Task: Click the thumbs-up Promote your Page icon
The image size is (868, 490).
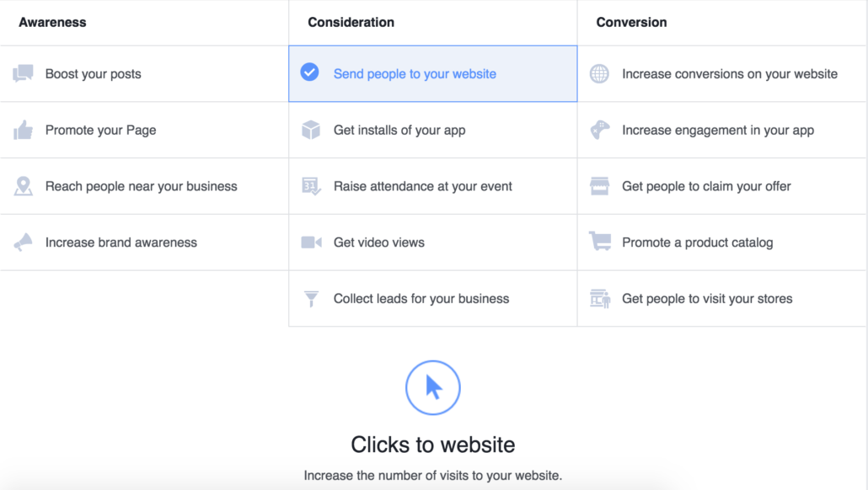Action: 23,130
